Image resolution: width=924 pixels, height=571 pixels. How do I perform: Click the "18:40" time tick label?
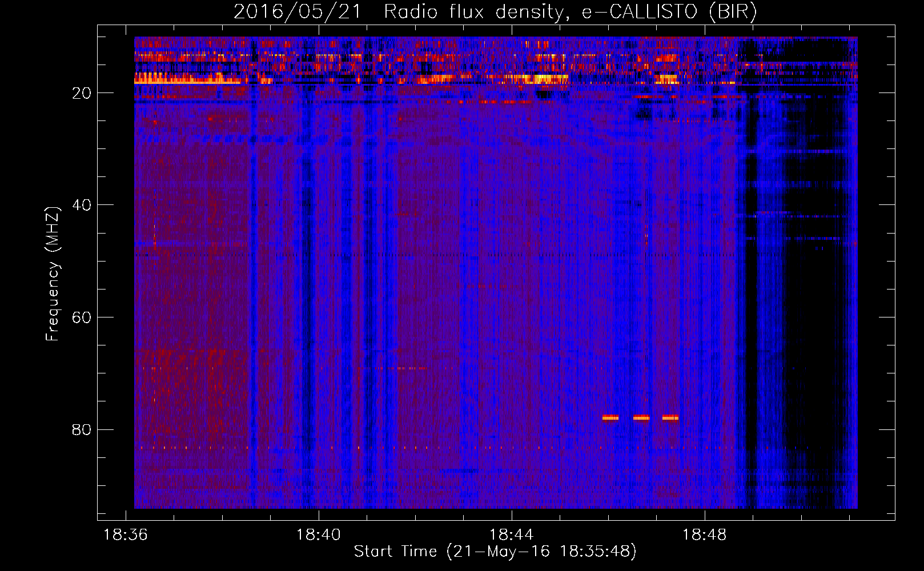point(318,535)
